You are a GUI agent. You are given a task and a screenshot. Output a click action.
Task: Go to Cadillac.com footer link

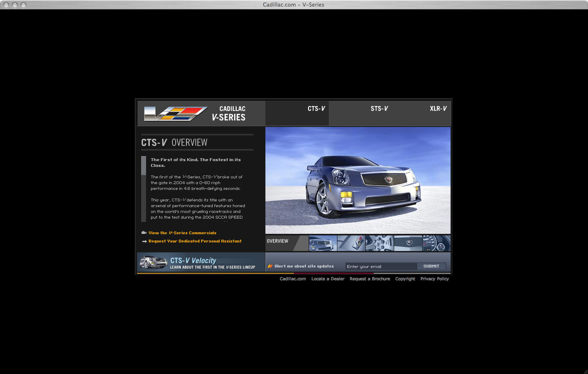pos(293,279)
